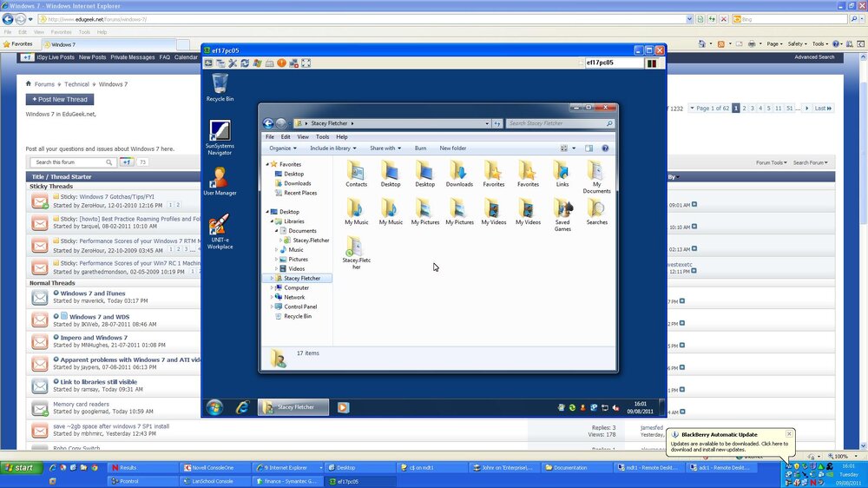Switch to Novell ConsoleOne taskbar button
Viewport: 868px width, 488px height.
(x=214, y=467)
